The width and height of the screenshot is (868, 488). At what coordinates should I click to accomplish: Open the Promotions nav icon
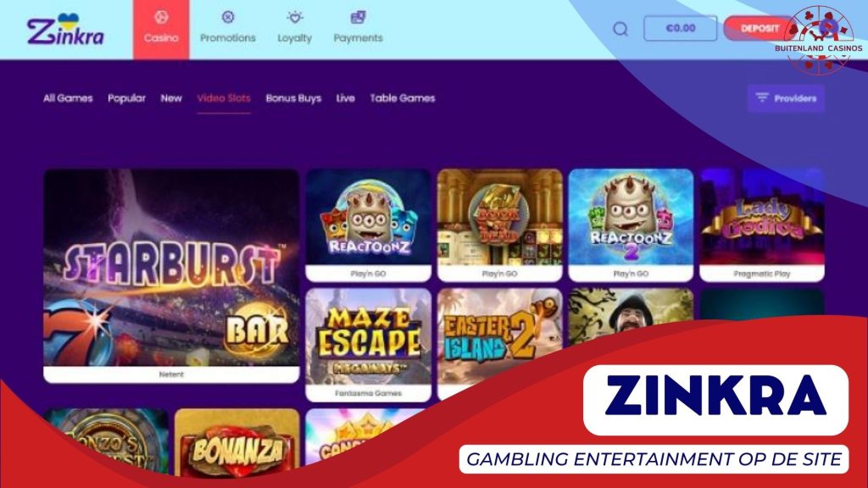(227, 17)
